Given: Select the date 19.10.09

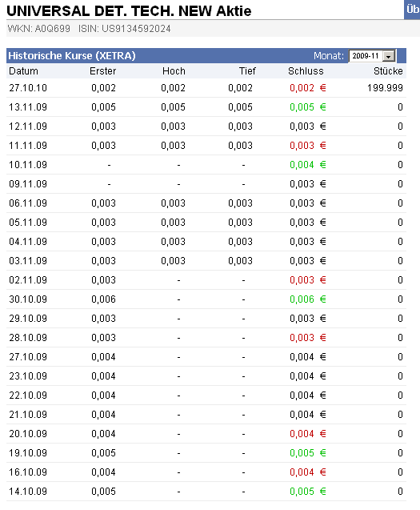Looking at the screenshot, I should point(28,453).
